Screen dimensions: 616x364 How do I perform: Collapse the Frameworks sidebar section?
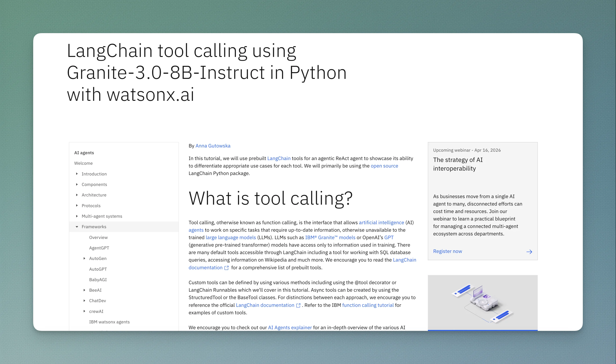(77, 227)
